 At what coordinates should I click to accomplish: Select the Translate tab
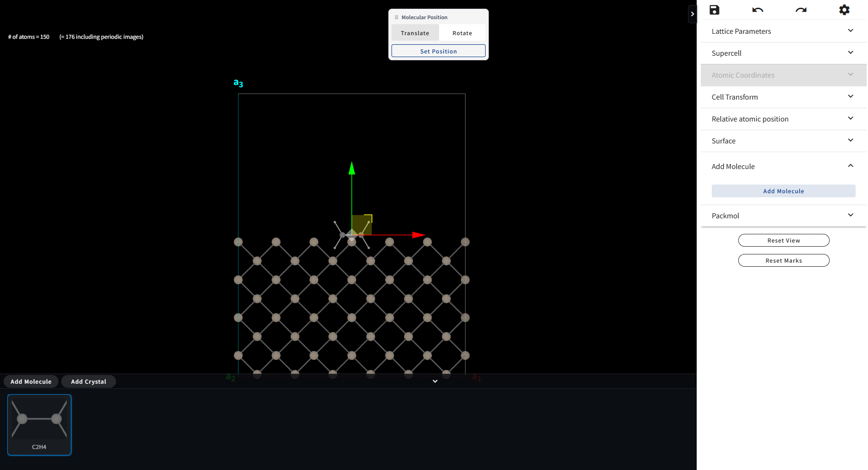[x=415, y=32]
